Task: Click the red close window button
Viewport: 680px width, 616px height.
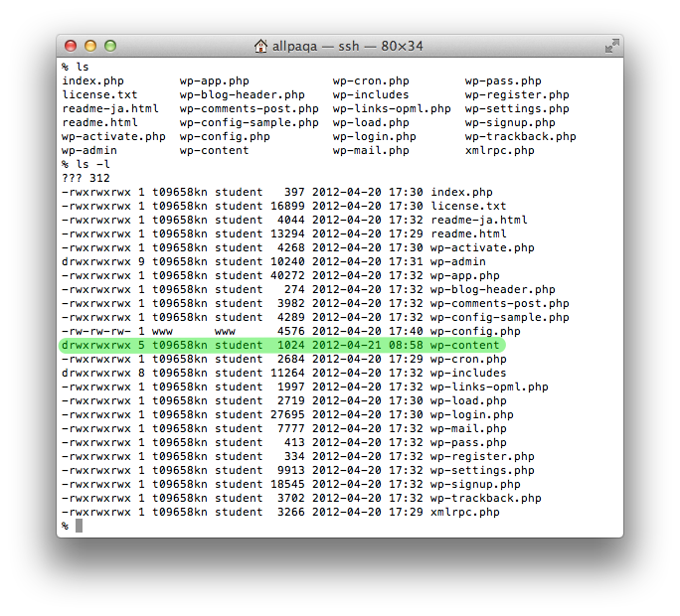Action: [71, 46]
